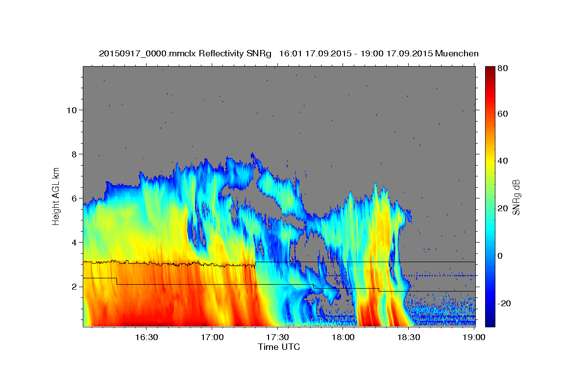
Task: Click the colorbar value -20
Action: (505, 303)
